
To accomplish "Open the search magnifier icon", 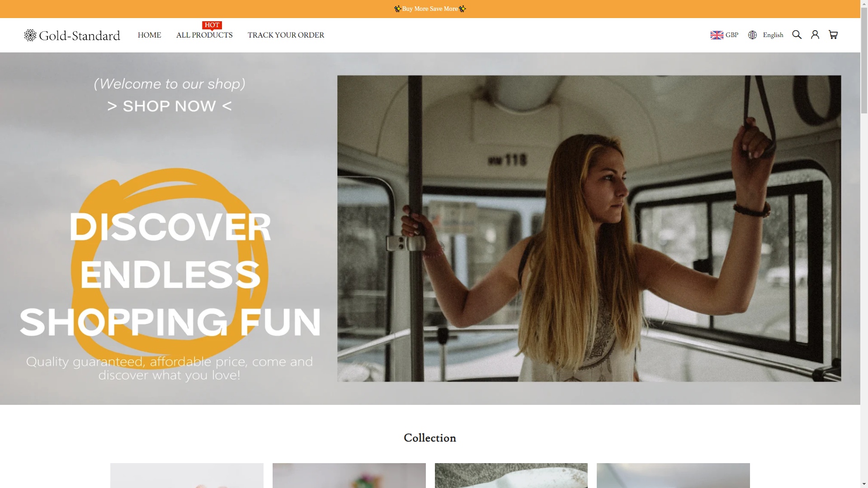I will tap(797, 35).
